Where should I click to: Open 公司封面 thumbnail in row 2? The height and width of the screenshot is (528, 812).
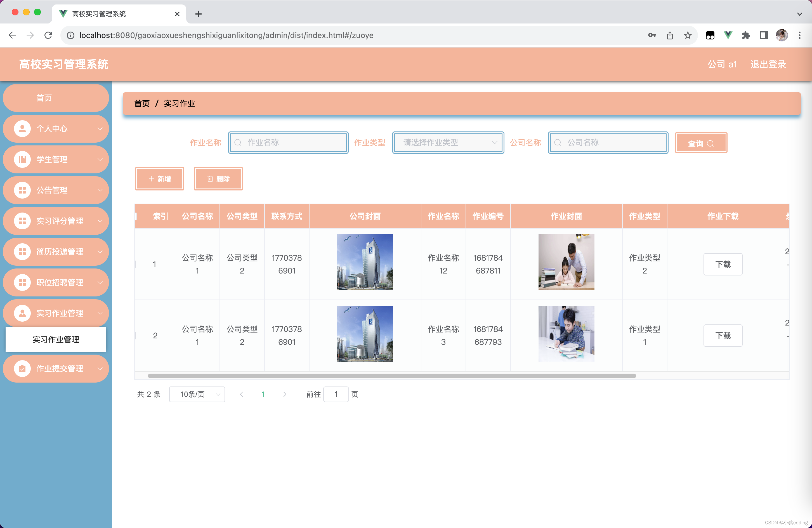pos(365,333)
